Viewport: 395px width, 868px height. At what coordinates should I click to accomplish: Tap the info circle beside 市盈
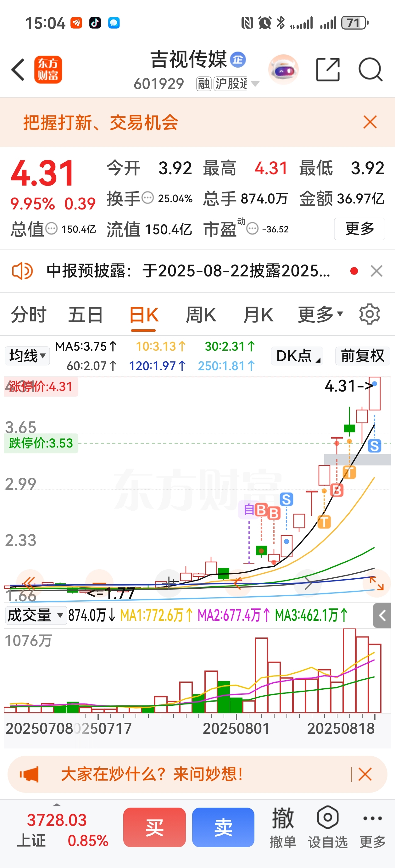pos(253,229)
